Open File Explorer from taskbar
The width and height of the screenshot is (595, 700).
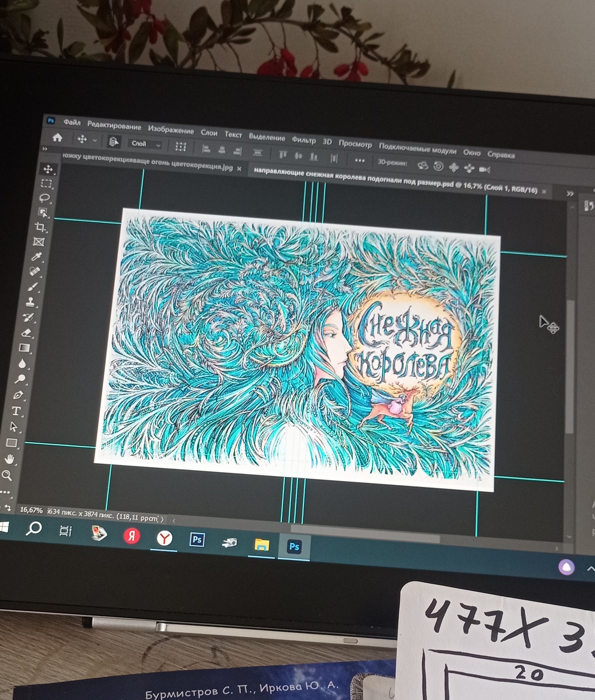pos(262,545)
